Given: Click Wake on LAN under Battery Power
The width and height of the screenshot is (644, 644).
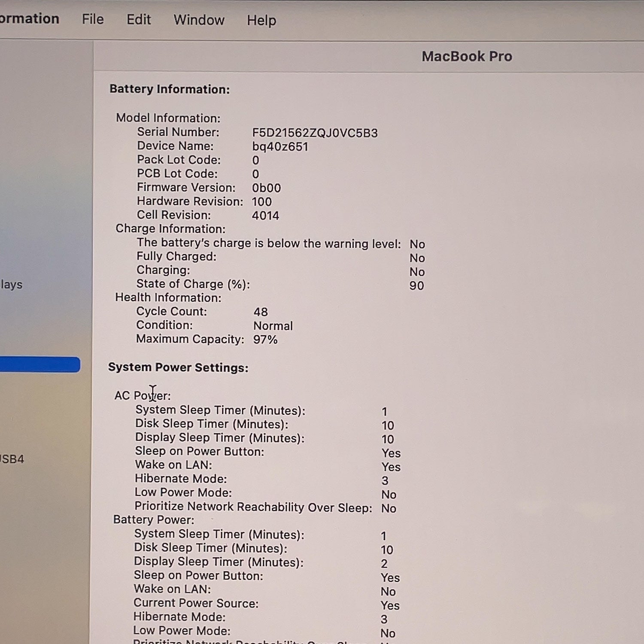Looking at the screenshot, I should [x=172, y=589].
